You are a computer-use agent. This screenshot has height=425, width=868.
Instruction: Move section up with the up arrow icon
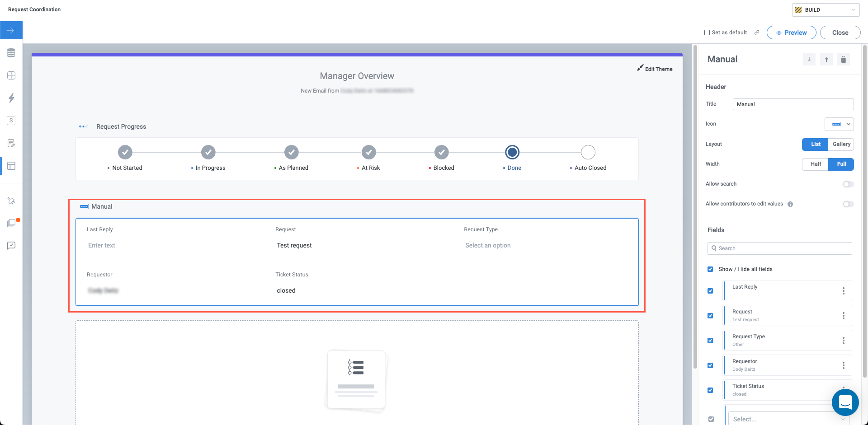tap(826, 60)
